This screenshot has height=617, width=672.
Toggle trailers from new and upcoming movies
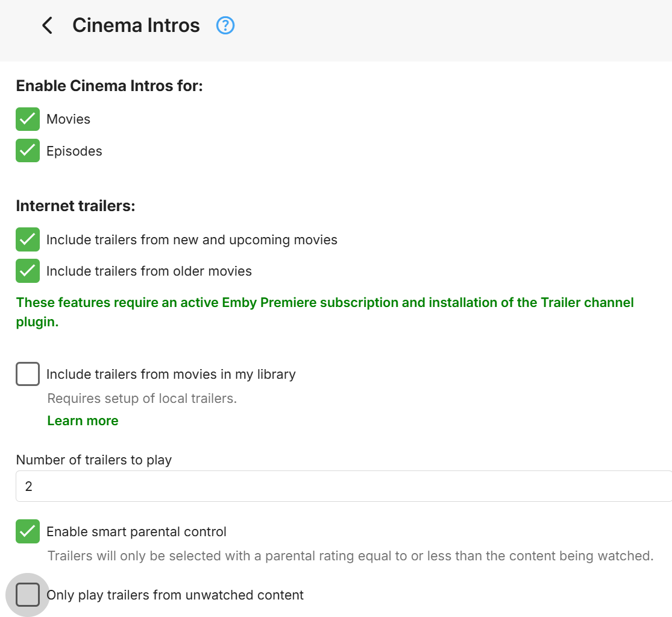(x=28, y=239)
